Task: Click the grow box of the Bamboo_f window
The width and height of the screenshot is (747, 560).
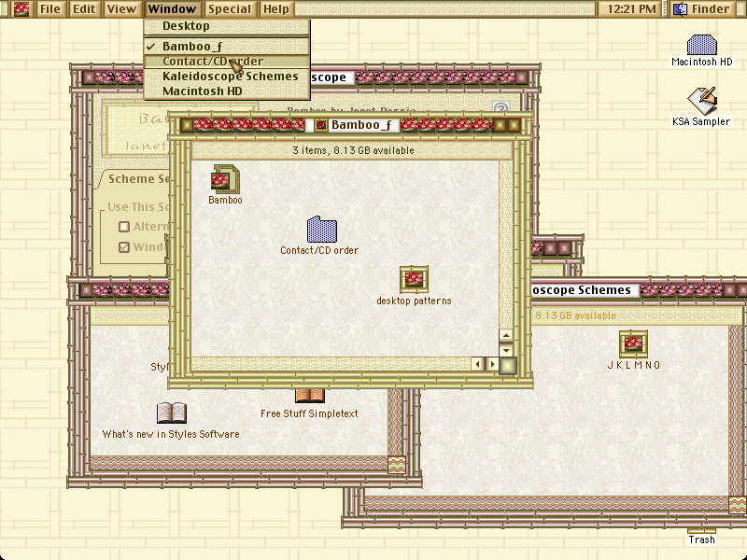Action: click(x=508, y=365)
